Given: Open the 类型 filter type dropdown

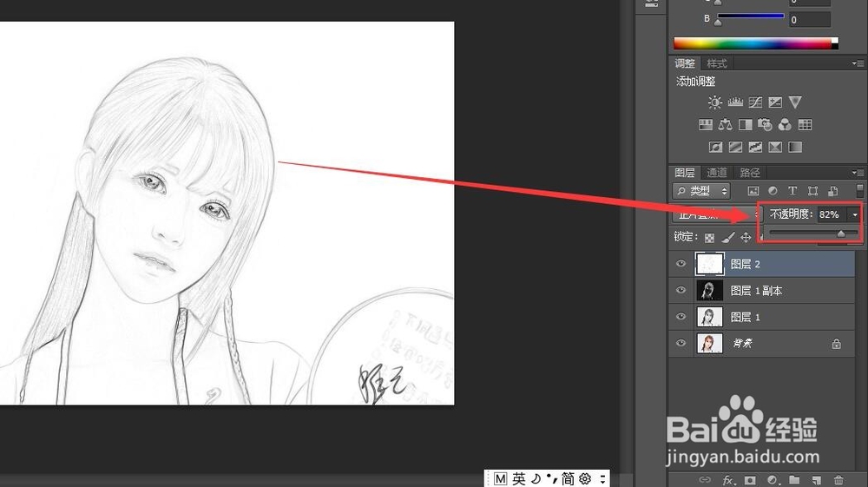Looking at the screenshot, I should click(x=701, y=191).
